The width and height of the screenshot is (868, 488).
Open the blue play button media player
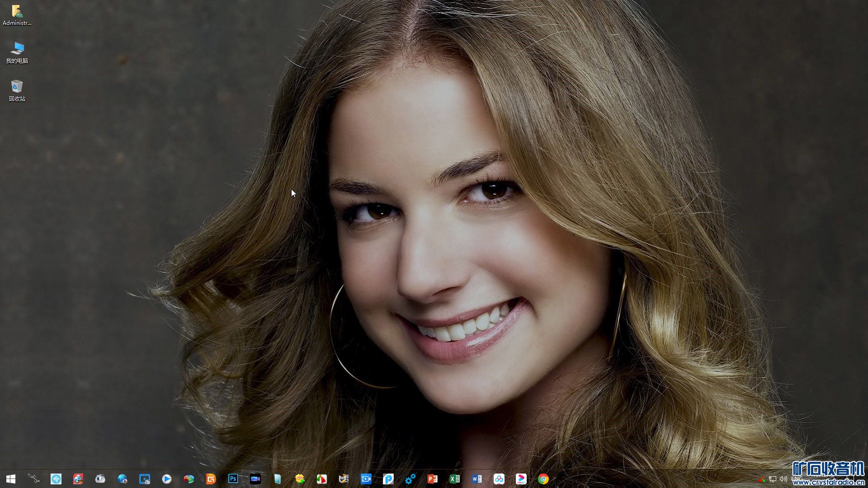tap(167, 479)
